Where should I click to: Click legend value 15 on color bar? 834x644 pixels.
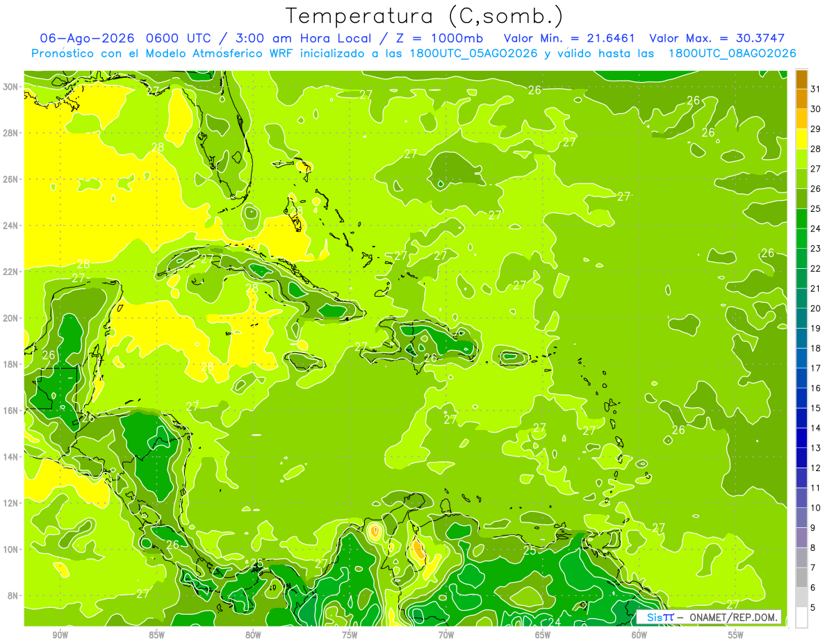click(x=816, y=408)
